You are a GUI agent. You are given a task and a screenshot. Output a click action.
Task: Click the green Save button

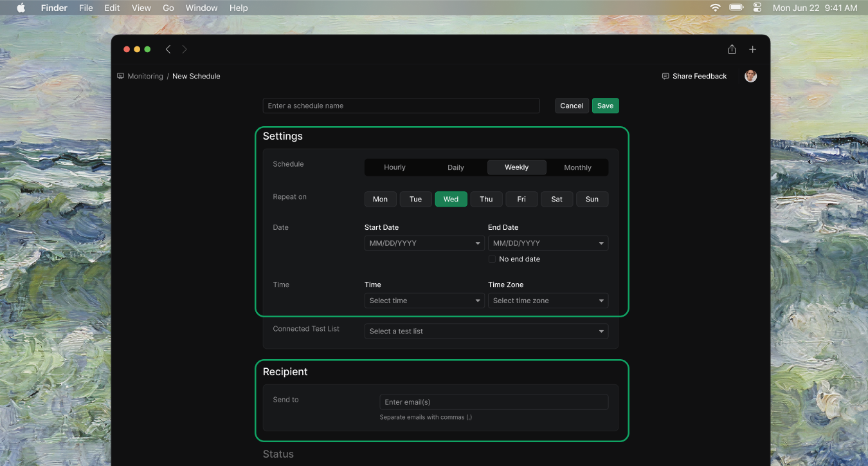606,106
